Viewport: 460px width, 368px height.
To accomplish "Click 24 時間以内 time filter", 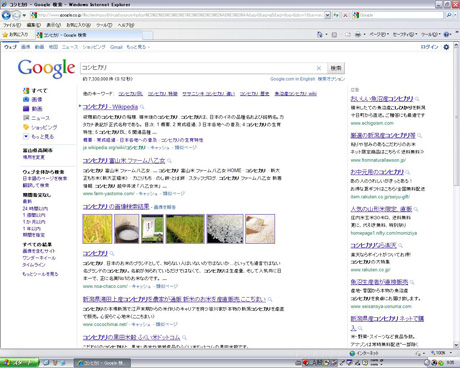I will click(x=35, y=208).
